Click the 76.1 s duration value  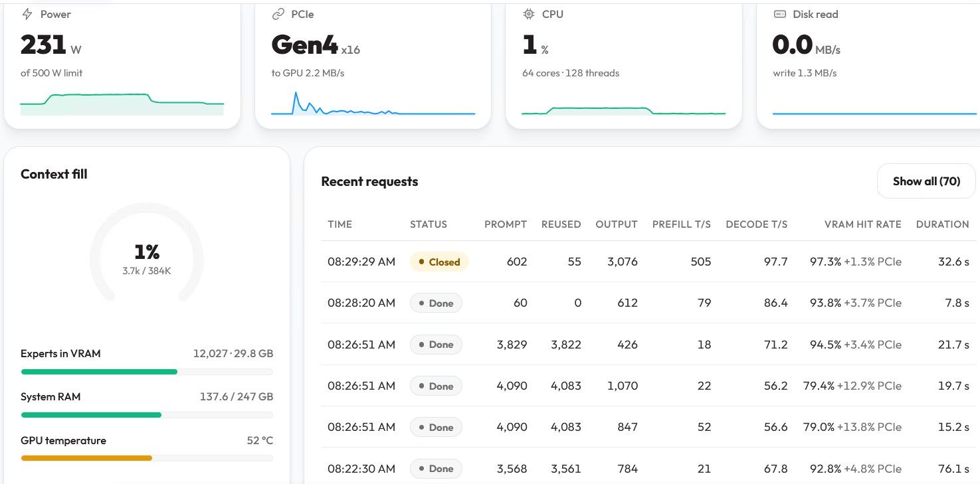point(953,469)
